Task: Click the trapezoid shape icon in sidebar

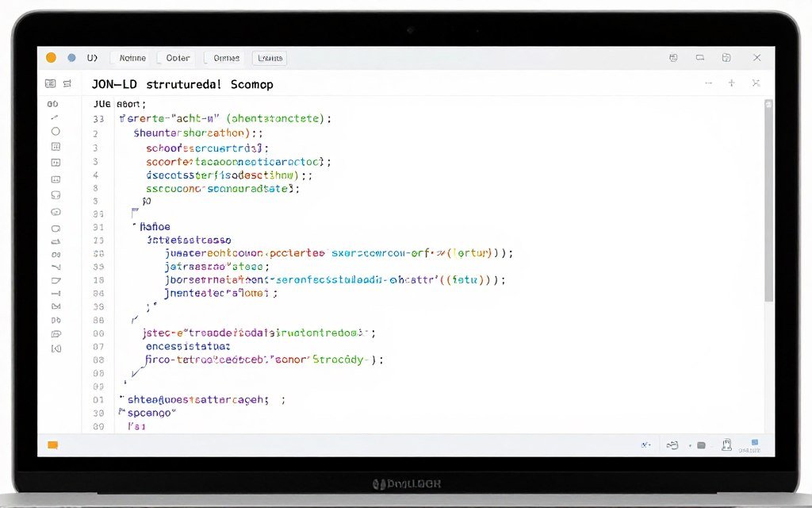Action: coord(56,280)
